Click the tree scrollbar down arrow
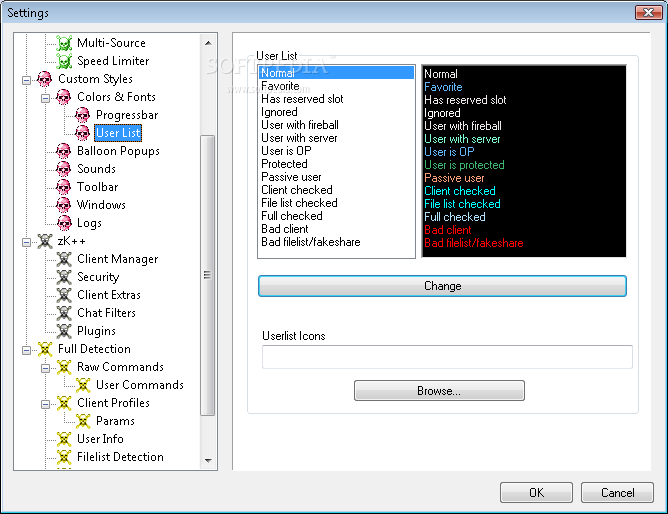The height and width of the screenshot is (514, 668). [208, 460]
